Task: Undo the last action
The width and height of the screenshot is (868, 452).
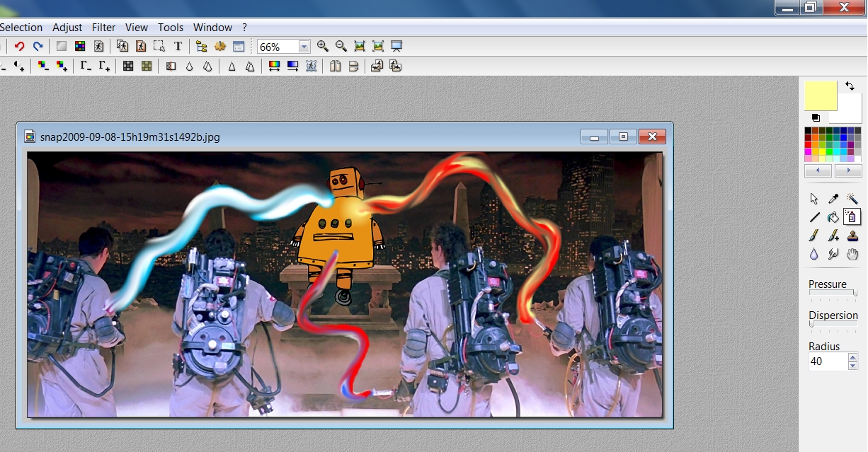Action: coord(20,46)
